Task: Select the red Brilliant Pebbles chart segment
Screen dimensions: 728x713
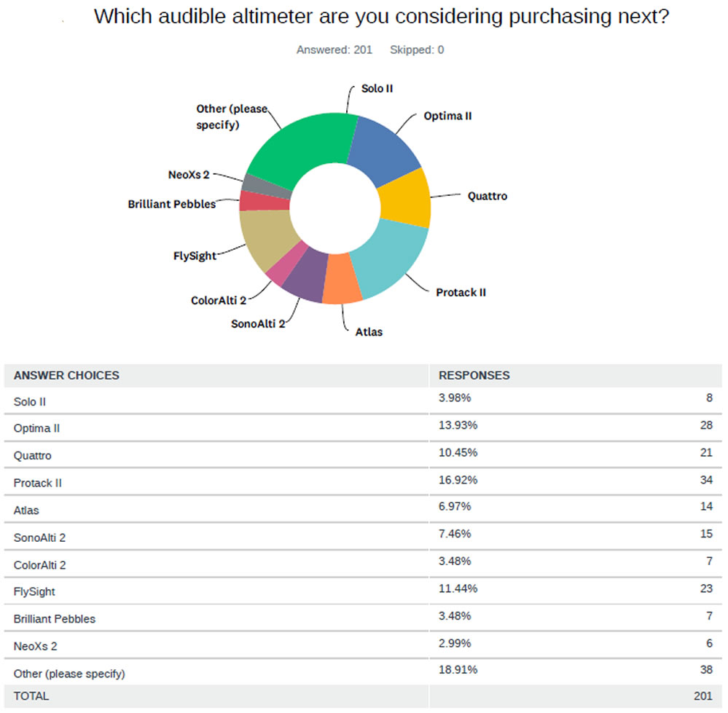Action: (264, 201)
